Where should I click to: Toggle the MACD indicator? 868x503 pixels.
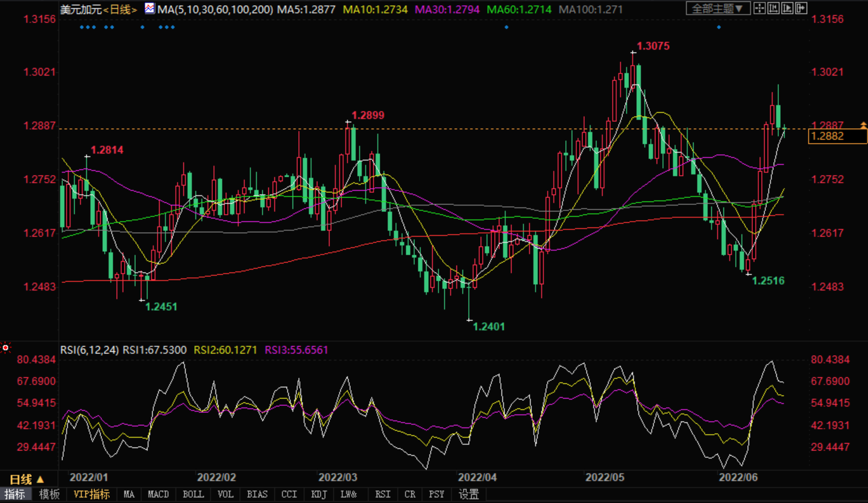coord(158,494)
